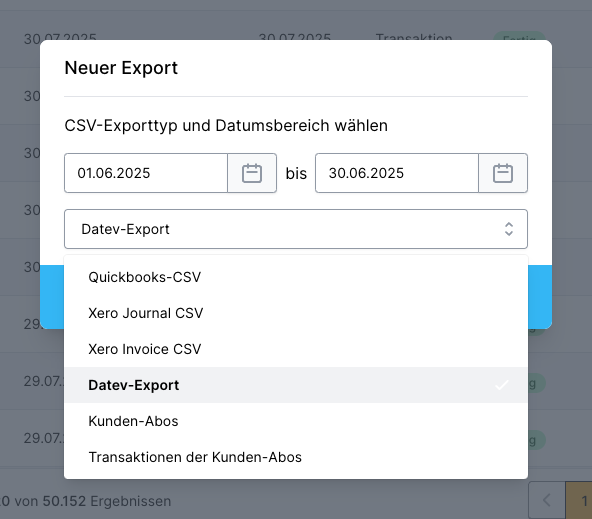This screenshot has width=592, height=519.
Task: Choose Kunden-Abos export type
Action: coord(296,421)
